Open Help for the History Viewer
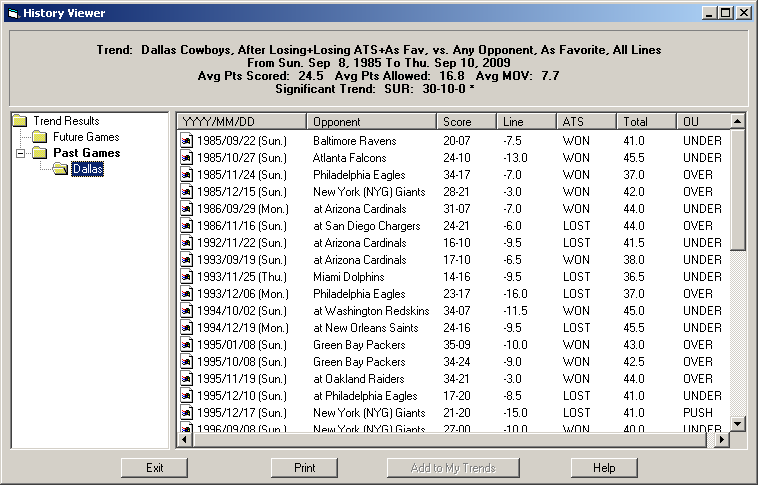 pos(604,468)
